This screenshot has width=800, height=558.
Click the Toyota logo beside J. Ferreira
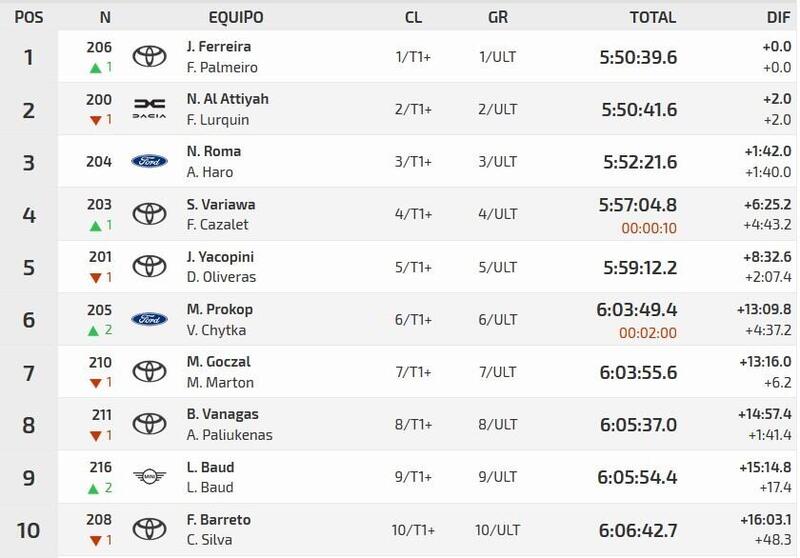(x=150, y=56)
